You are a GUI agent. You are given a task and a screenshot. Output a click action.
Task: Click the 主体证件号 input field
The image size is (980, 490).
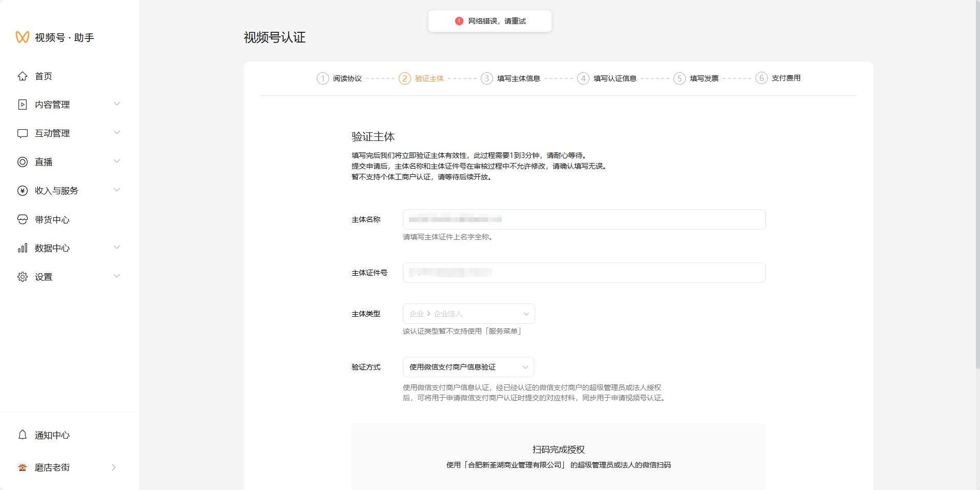click(584, 273)
